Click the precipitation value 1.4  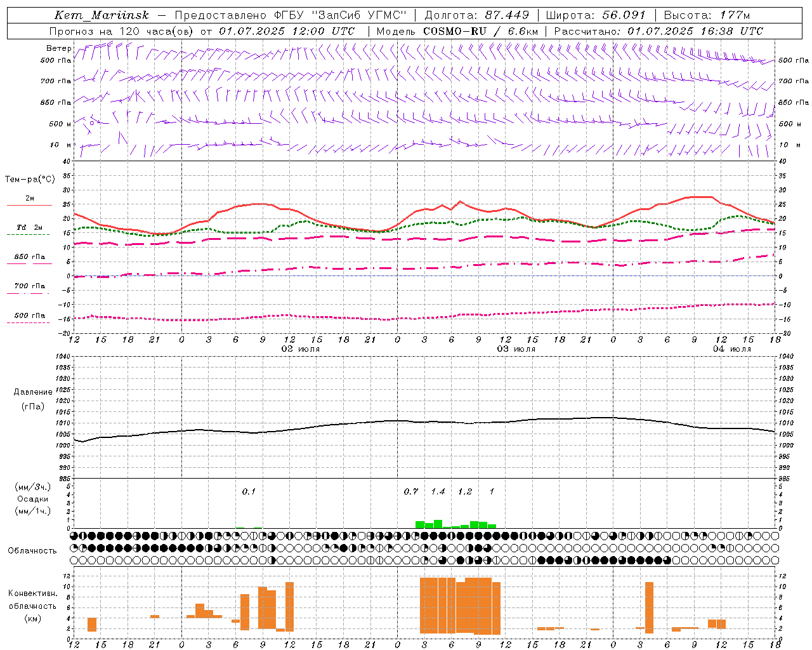tap(438, 492)
